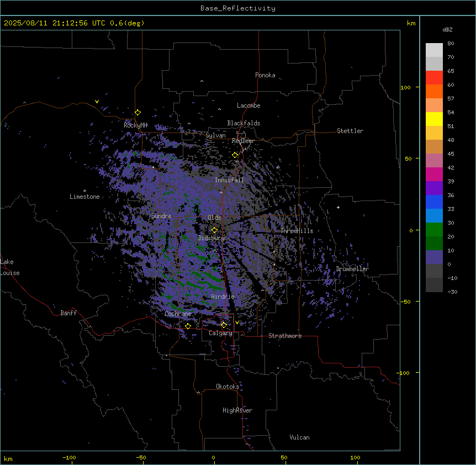Viewport: 476px width, 465px height.
Task: Click the Sundre city label
Action: (161, 216)
